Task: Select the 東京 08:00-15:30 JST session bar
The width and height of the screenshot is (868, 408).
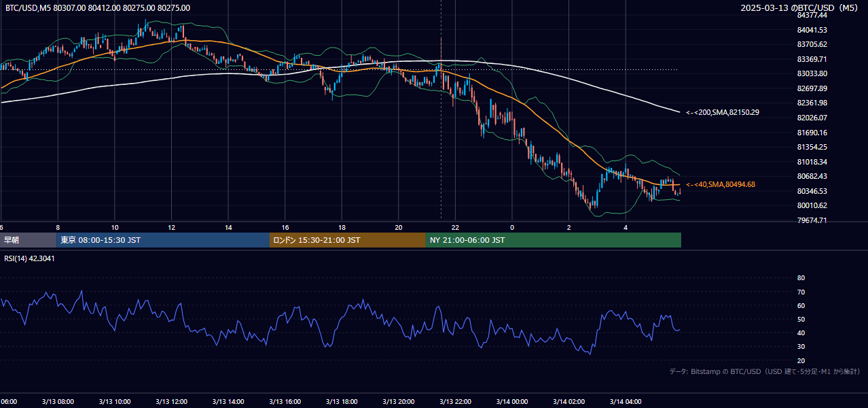Action: click(163, 240)
